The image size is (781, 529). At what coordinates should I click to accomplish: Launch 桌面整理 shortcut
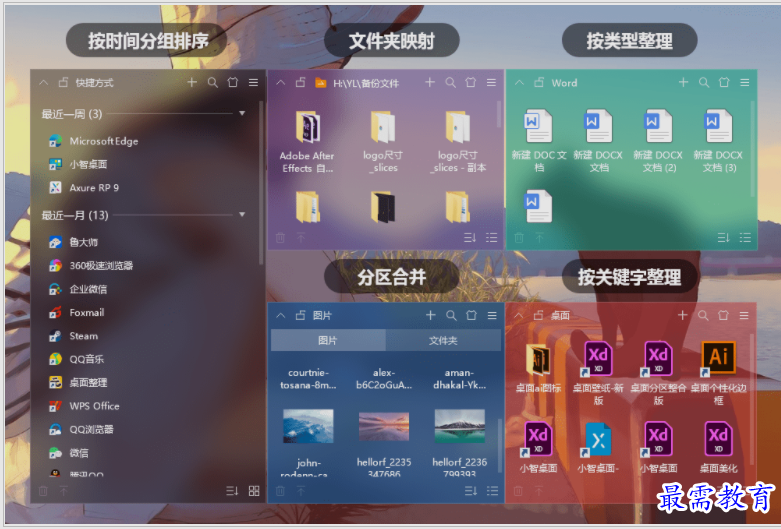78,383
